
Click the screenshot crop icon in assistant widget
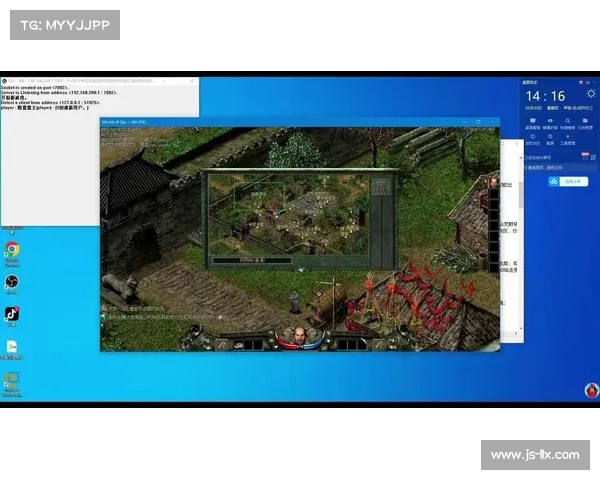[x=550, y=137]
